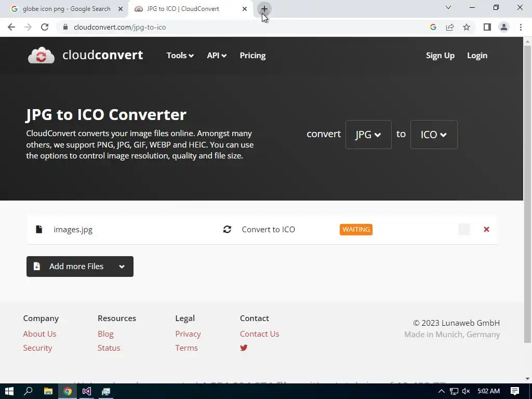
Task: Open the monitor app icon in taskbar
Action: click(106, 391)
